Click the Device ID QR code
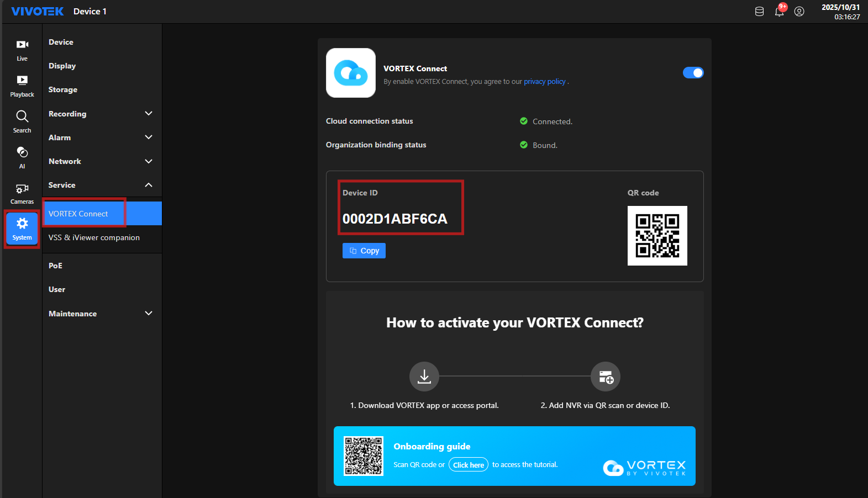The height and width of the screenshot is (498, 868). [657, 236]
